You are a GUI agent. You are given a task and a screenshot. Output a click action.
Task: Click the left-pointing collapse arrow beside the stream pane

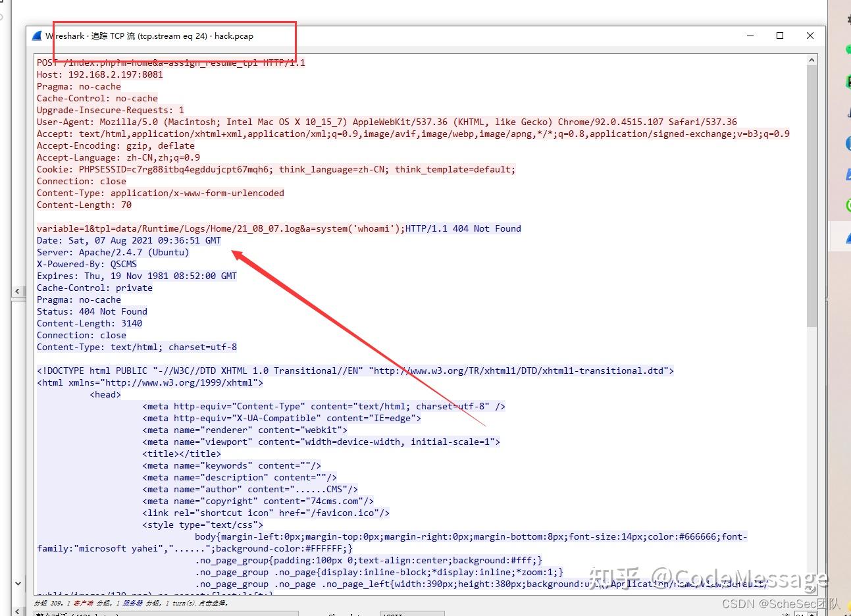tap(17, 290)
